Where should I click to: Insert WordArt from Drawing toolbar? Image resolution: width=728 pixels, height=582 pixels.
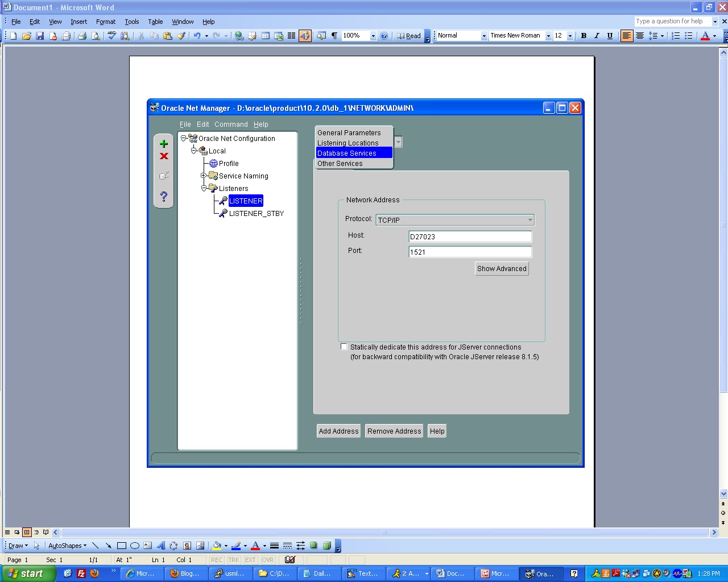pos(161,546)
